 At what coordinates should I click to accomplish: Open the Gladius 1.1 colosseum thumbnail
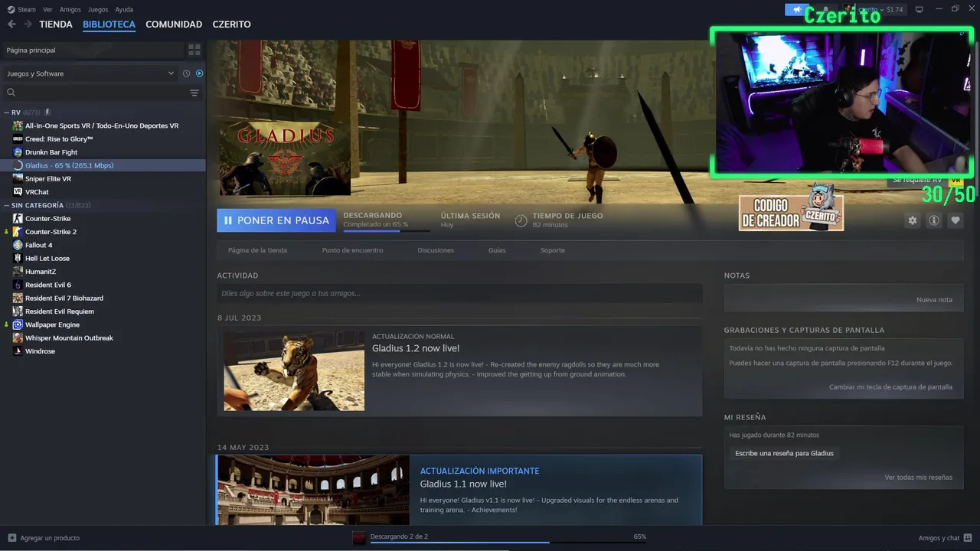point(313,490)
